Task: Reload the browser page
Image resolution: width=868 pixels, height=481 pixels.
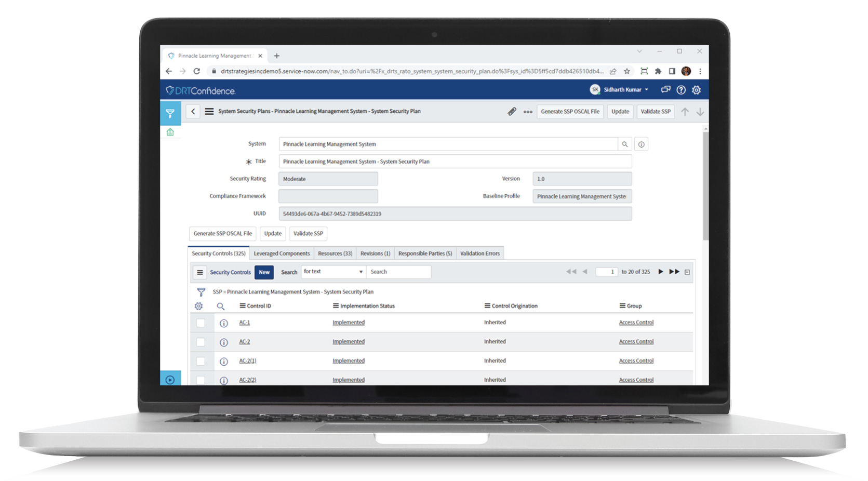Action: pyautogui.click(x=196, y=71)
